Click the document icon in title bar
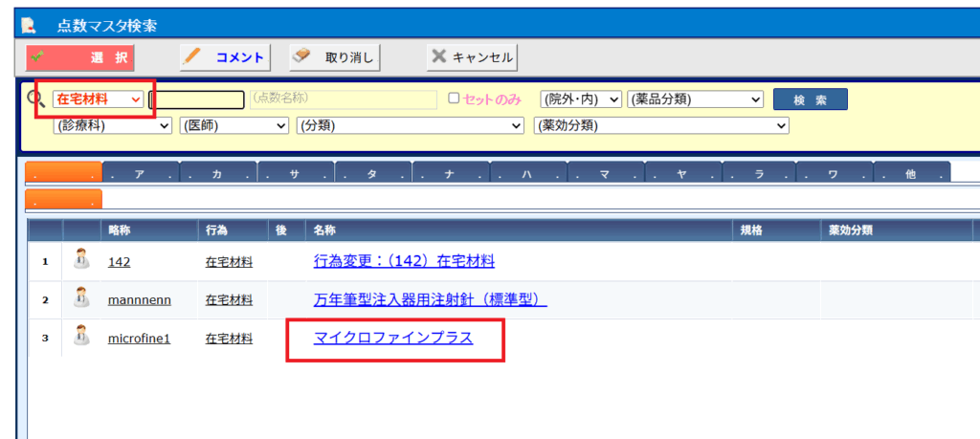 click(x=29, y=23)
